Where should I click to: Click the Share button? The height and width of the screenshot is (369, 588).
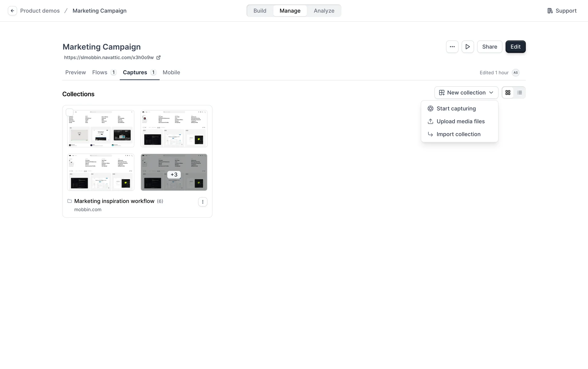pyautogui.click(x=489, y=47)
